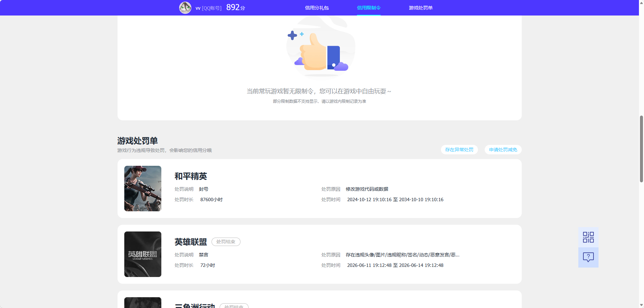
Task: Click thumbs-up empty state illustration
Action: (x=320, y=47)
